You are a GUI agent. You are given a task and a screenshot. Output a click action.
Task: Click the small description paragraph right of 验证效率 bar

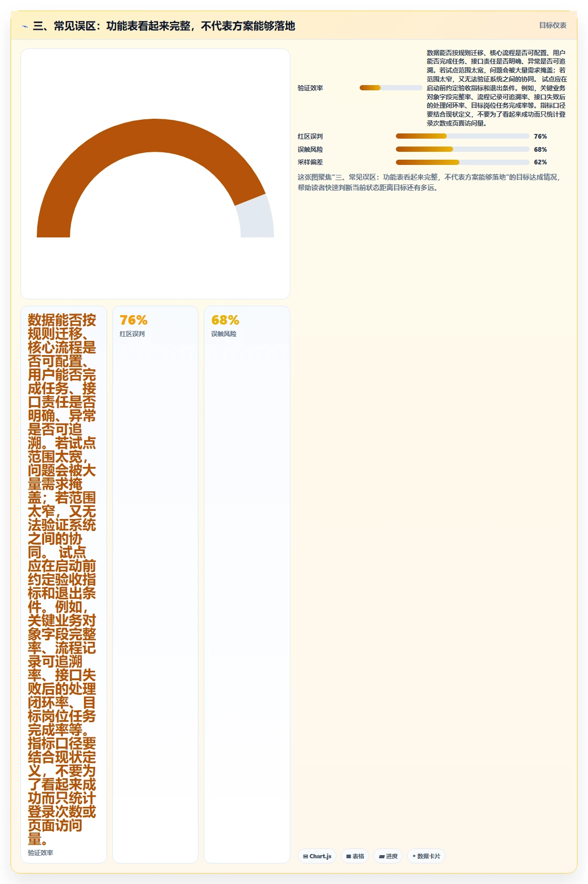(497, 88)
